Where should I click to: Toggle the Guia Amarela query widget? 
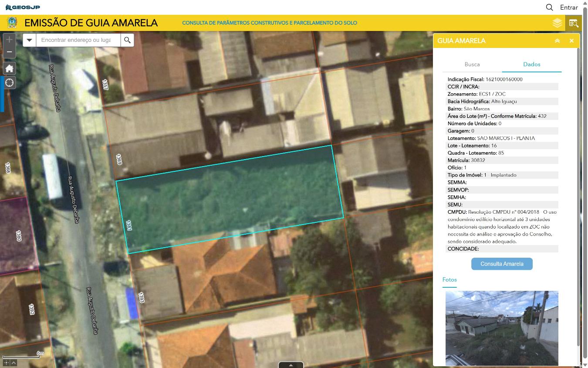[x=573, y=23]
